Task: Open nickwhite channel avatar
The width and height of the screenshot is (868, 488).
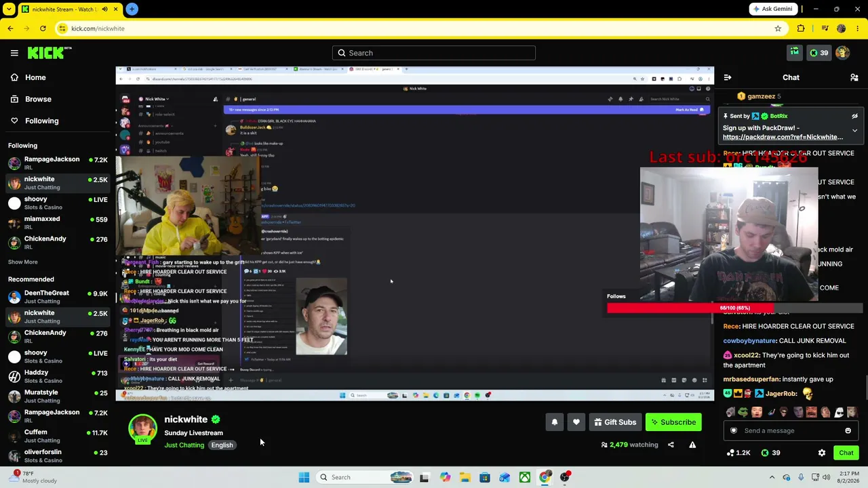Action: tap(142, 428)
